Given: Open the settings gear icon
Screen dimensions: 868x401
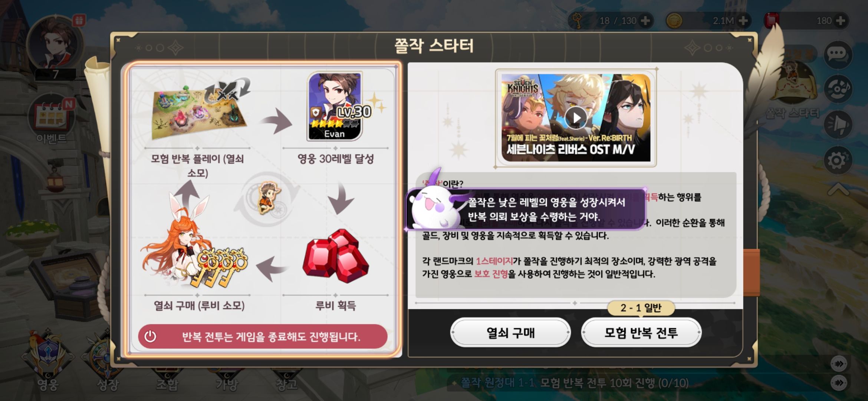Looking at the screenshot, I should (838, 160).
